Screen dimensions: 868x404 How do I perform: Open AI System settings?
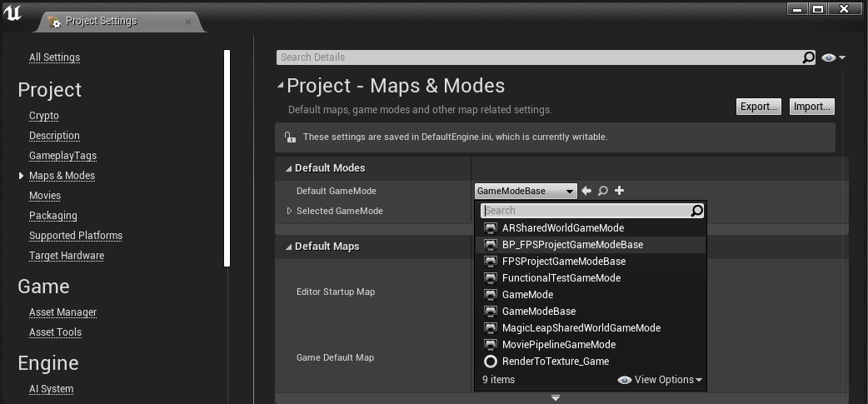coord(51,388)
